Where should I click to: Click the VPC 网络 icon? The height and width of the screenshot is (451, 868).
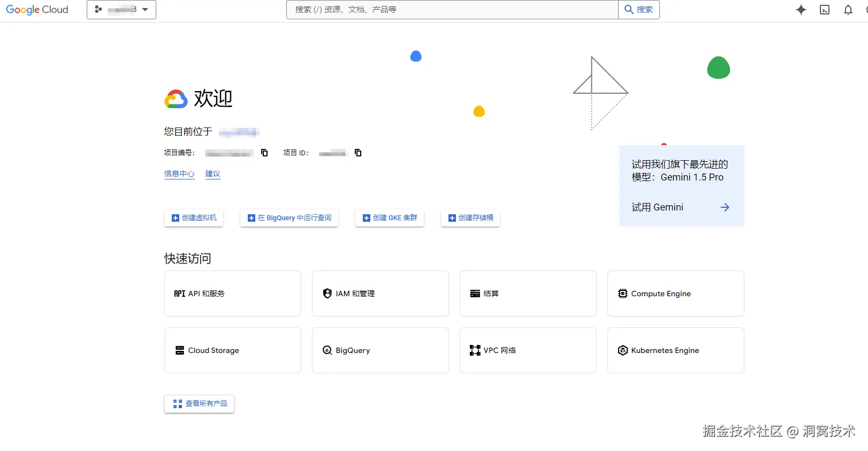coord(475,350)
